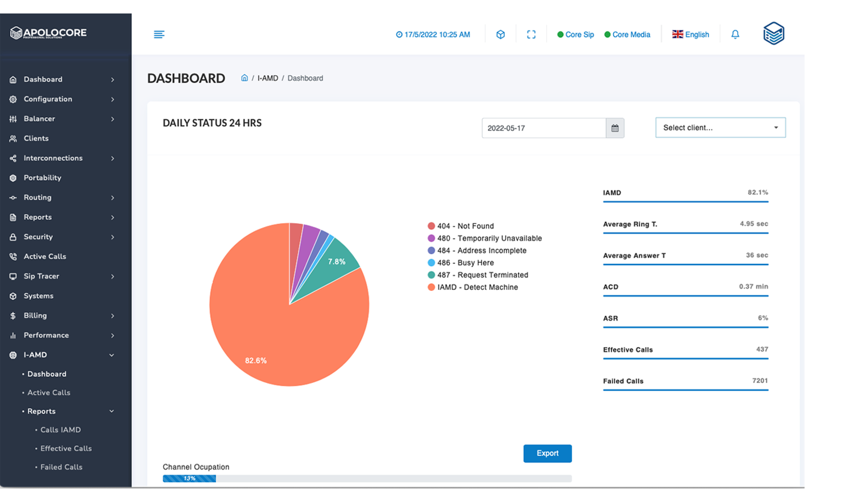868x502 pixels.
Task: Open the calendar date picker icon
Action: (x=615, y=128)
